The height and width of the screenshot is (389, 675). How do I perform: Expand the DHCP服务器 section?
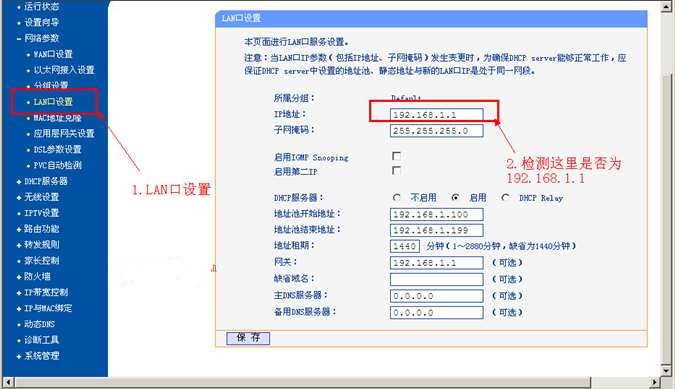(x=46, y=181)
